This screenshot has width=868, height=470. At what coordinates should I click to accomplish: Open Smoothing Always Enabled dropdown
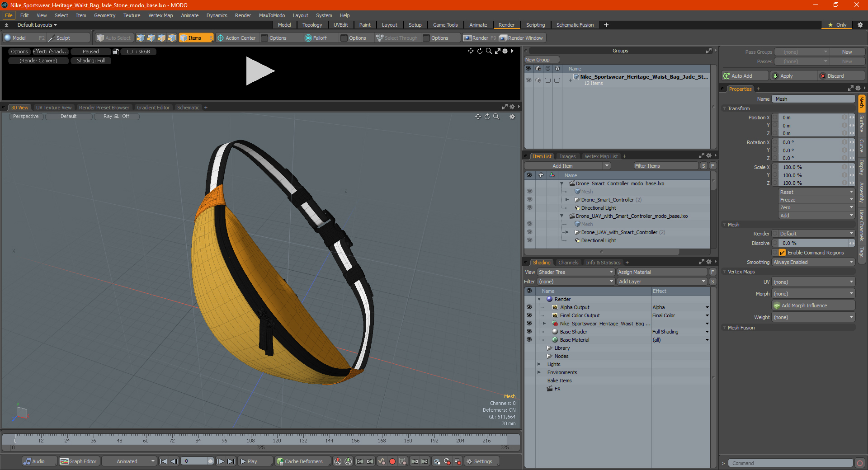pyautogui.click(x=813, y=262)
